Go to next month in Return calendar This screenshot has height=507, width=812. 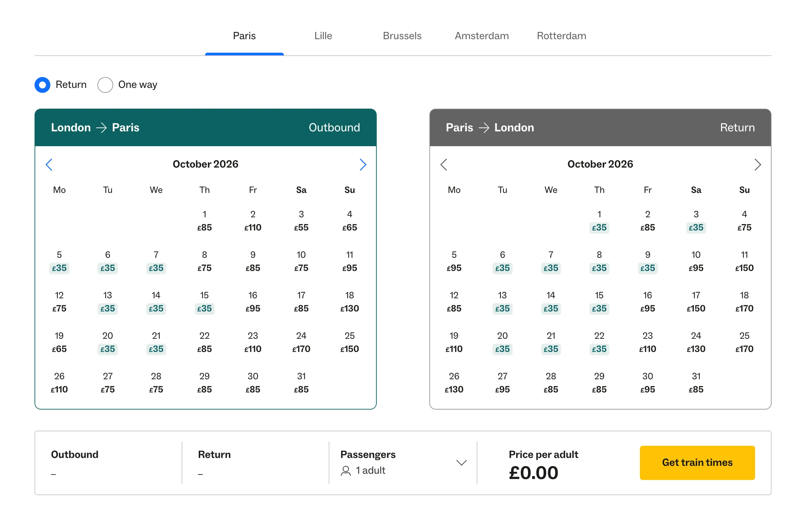pyautogui.click(x=757, y=165)
